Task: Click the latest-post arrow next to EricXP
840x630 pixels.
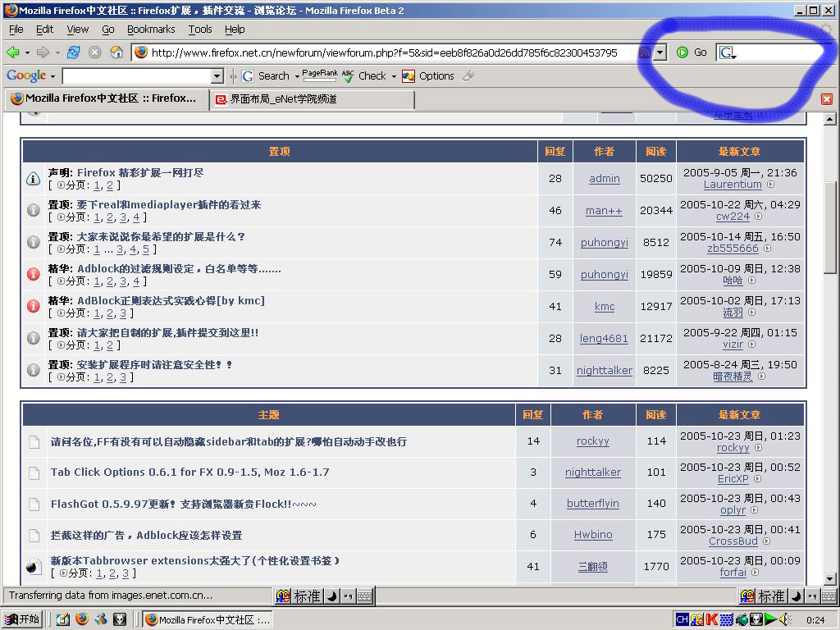Action: pos(757,479)
